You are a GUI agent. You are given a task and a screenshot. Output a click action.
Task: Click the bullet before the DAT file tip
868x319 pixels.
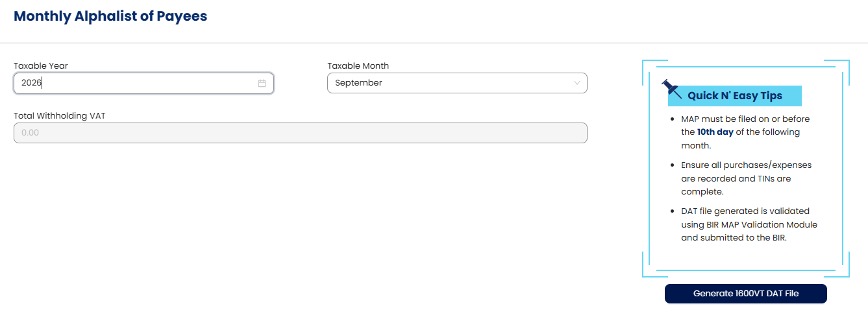671,211
